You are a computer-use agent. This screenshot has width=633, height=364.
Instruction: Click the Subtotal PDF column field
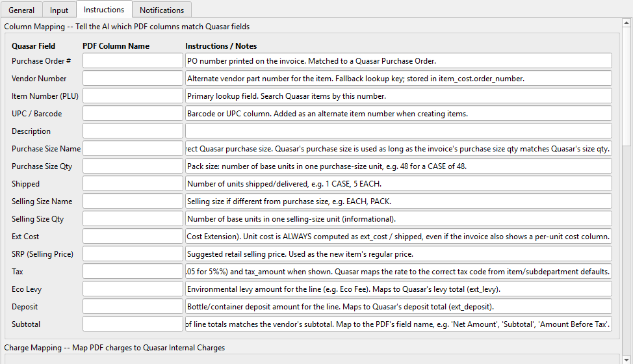[133, 324]
